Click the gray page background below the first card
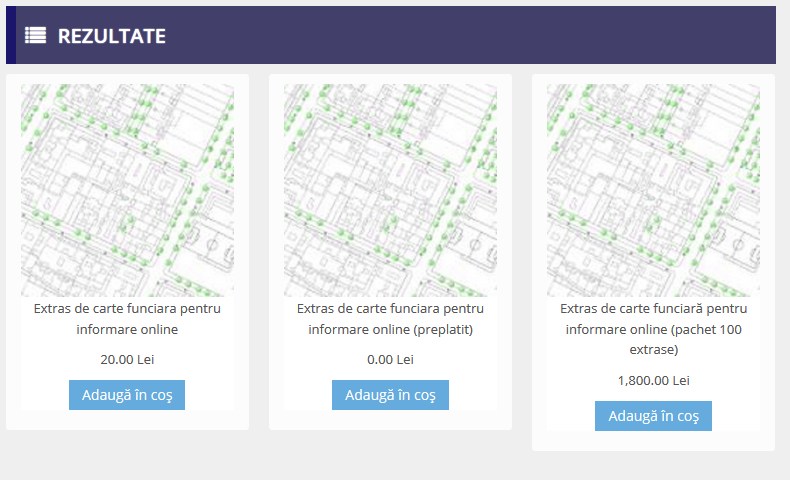The width and height of the screenshot is (790, 480). coord(127,455)
